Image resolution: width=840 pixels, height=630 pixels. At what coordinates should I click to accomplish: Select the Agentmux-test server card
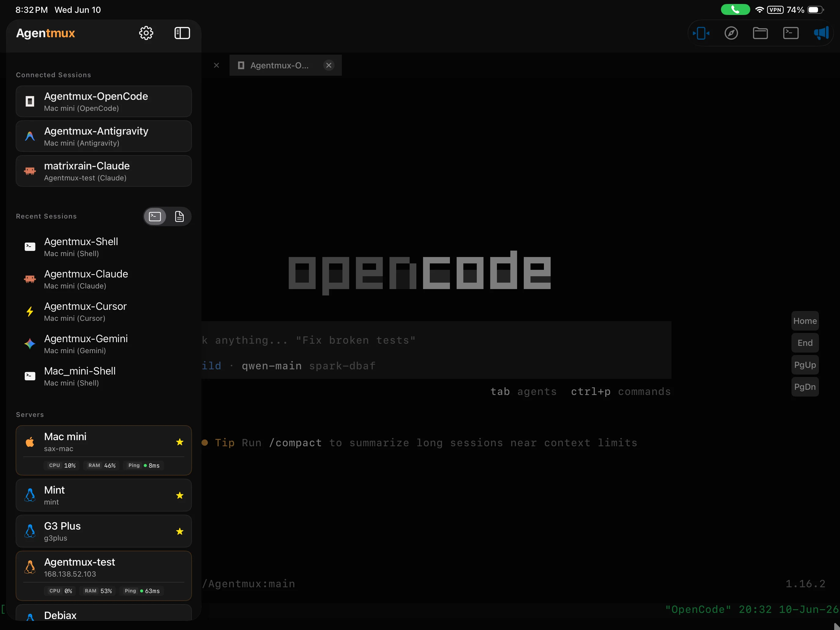pyautogui.click(x=104, y=576)
